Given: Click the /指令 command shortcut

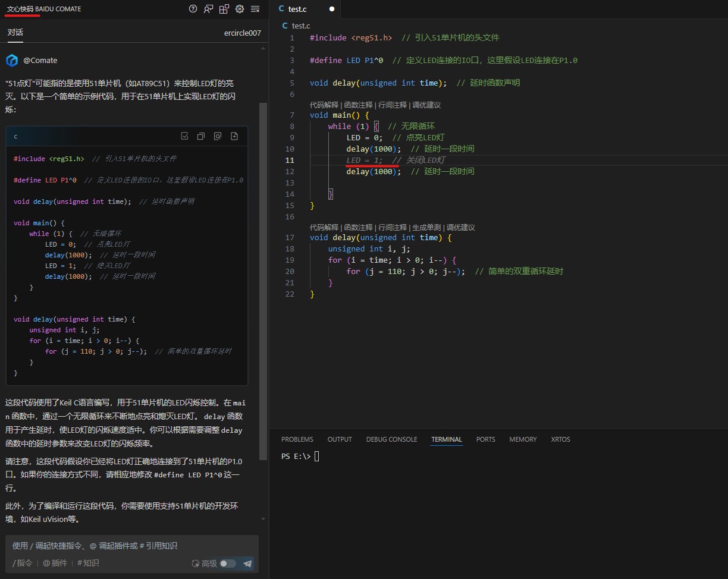Looking at the screenshot, I should point(23,563).
